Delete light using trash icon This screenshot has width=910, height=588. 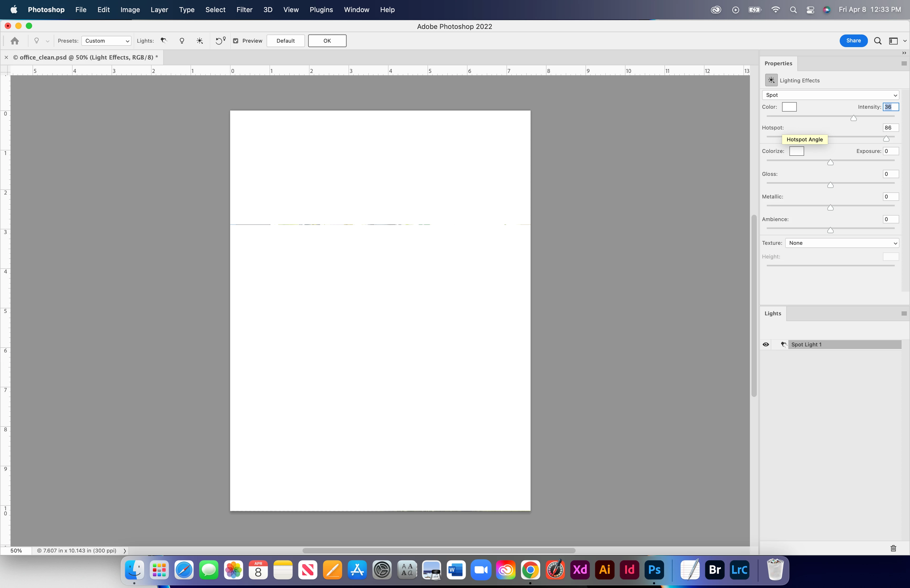click(893, 548)
